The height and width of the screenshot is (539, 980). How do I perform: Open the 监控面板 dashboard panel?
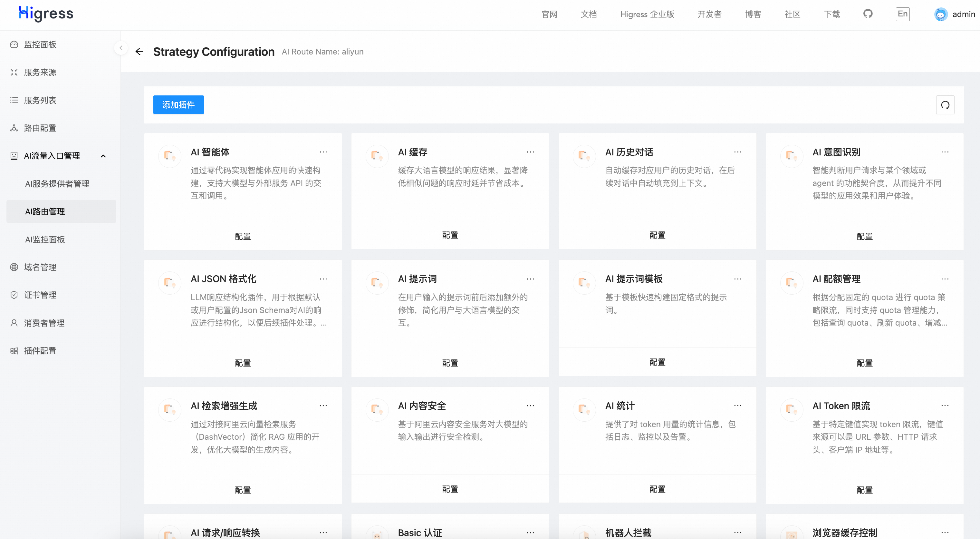40,44
